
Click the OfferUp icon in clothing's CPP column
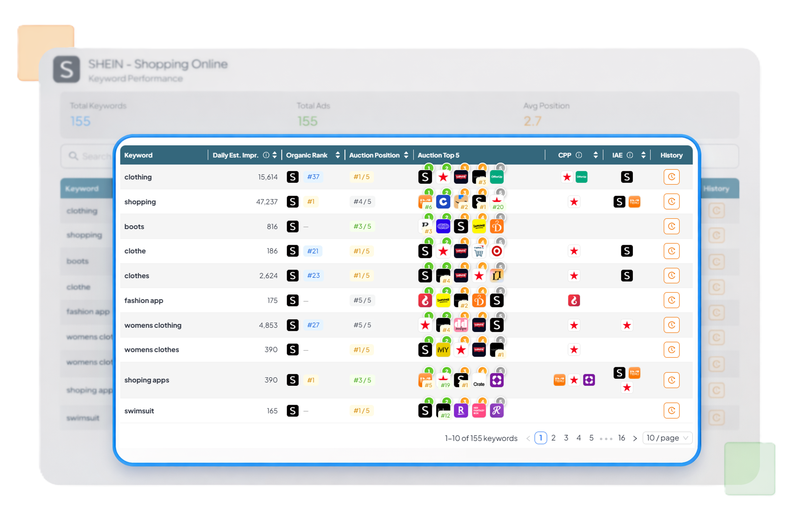[582, 177]
